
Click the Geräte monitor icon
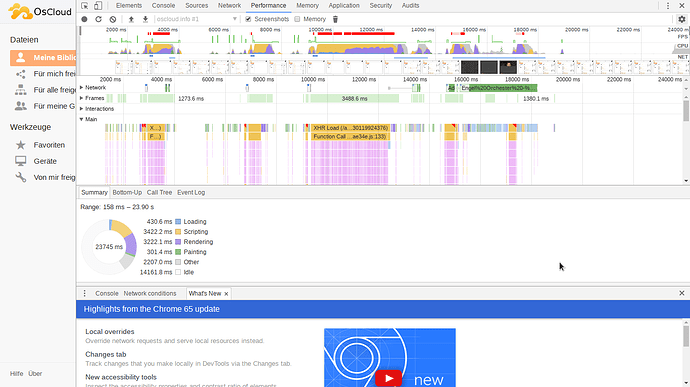(20, 161)
